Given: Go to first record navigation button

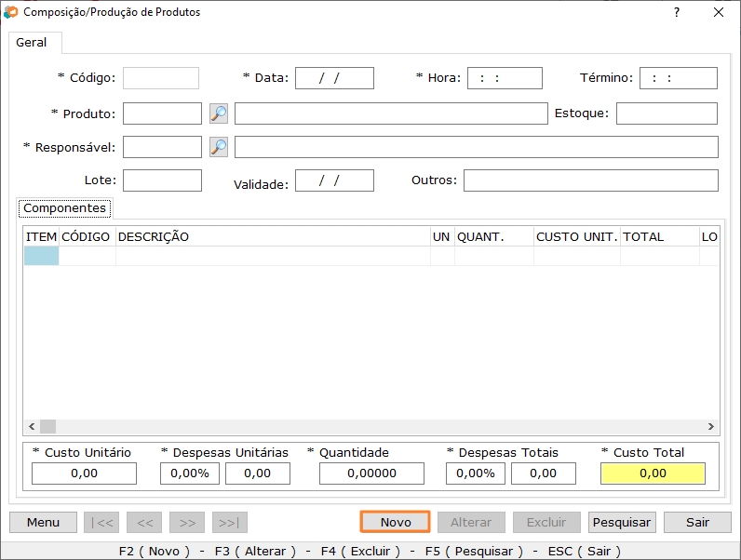Looking at the screenshot, I should tap(101, 522).
